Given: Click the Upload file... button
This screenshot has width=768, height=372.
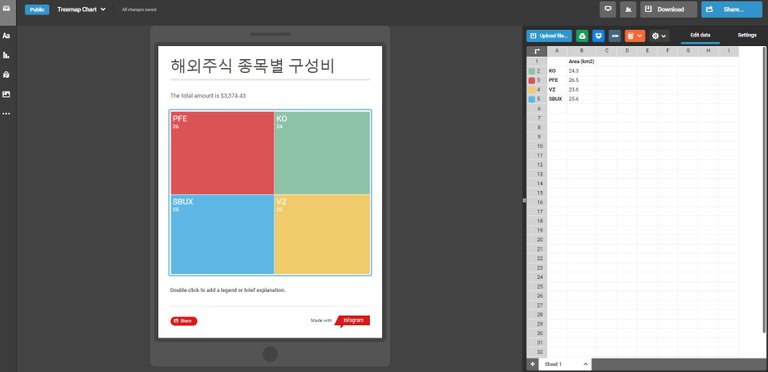Looking at the screenshot, I should (x=549, y=36).
